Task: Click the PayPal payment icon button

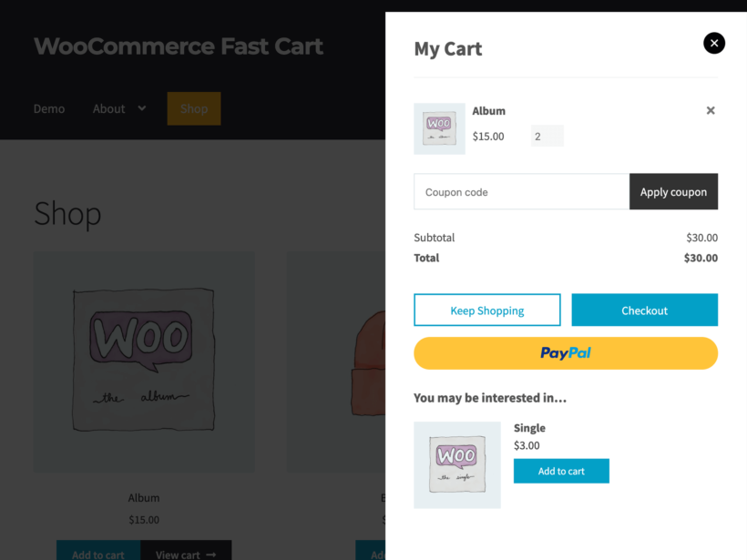Action: point(565,353)
